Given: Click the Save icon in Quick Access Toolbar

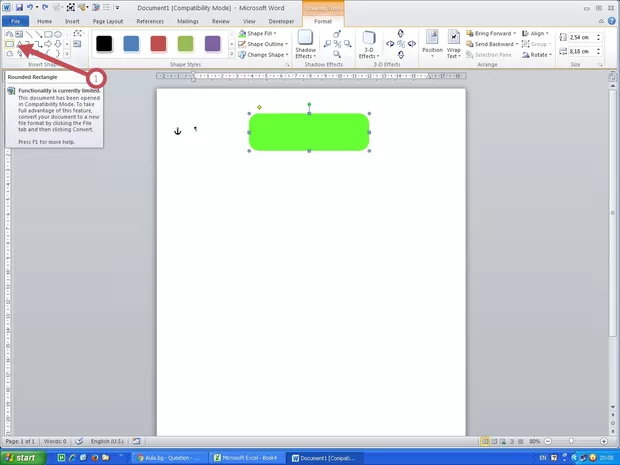Looking at the screenshot, I should coord(19,8).
